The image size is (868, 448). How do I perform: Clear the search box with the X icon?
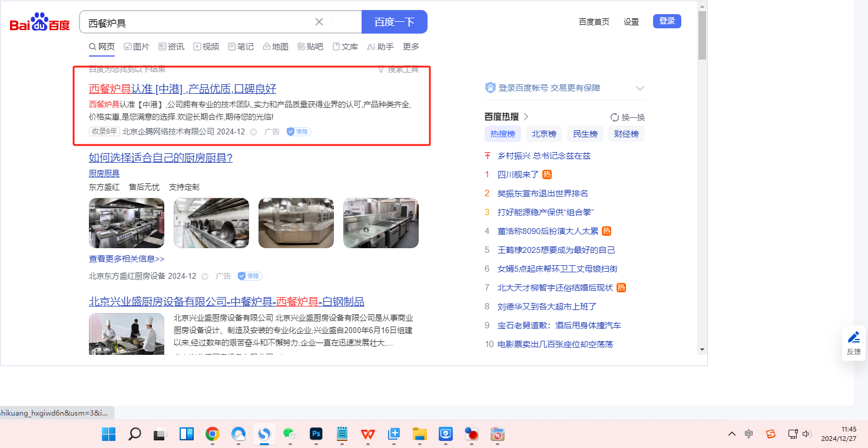[319, 22]
